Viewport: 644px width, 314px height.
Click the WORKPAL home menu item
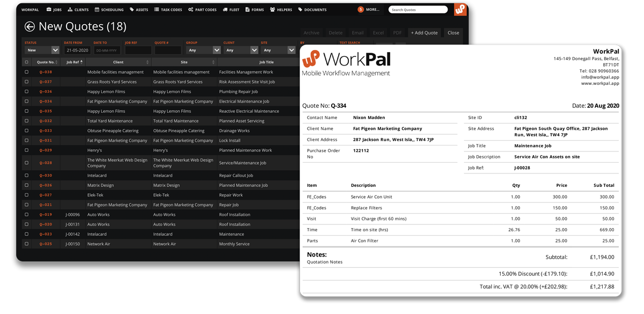[30, 10]
